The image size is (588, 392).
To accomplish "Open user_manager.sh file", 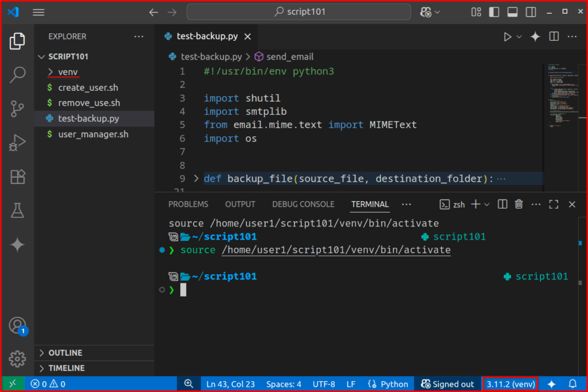I will coord(93,134).
